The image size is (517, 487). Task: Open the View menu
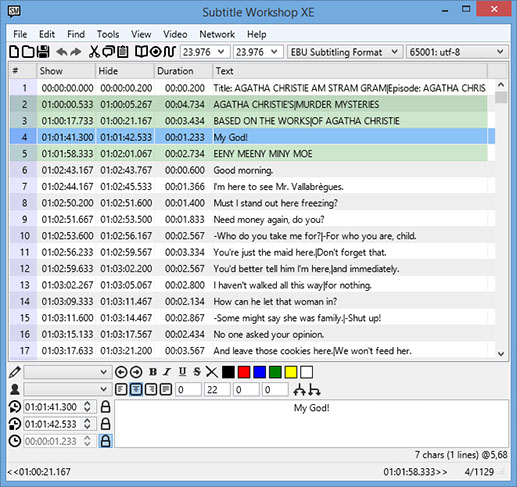tap(141, 34)
